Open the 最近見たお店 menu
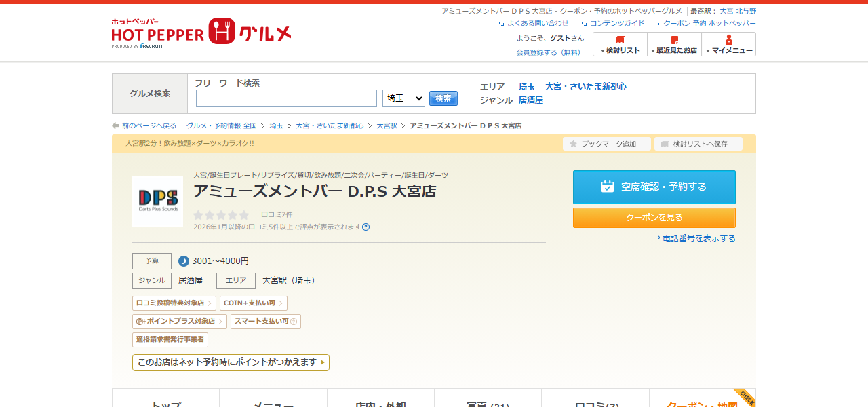Viewport: 868px width, 407px height. [x=674, y=44]
